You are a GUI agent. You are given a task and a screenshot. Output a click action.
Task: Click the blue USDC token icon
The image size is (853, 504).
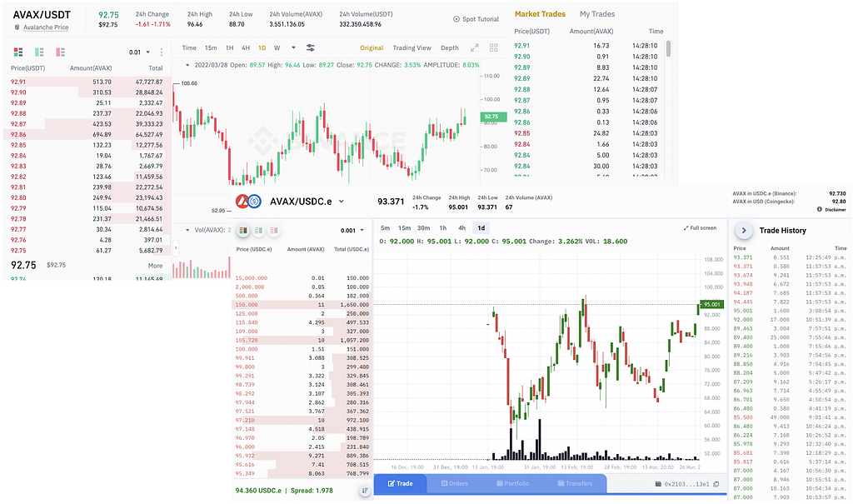254,202
